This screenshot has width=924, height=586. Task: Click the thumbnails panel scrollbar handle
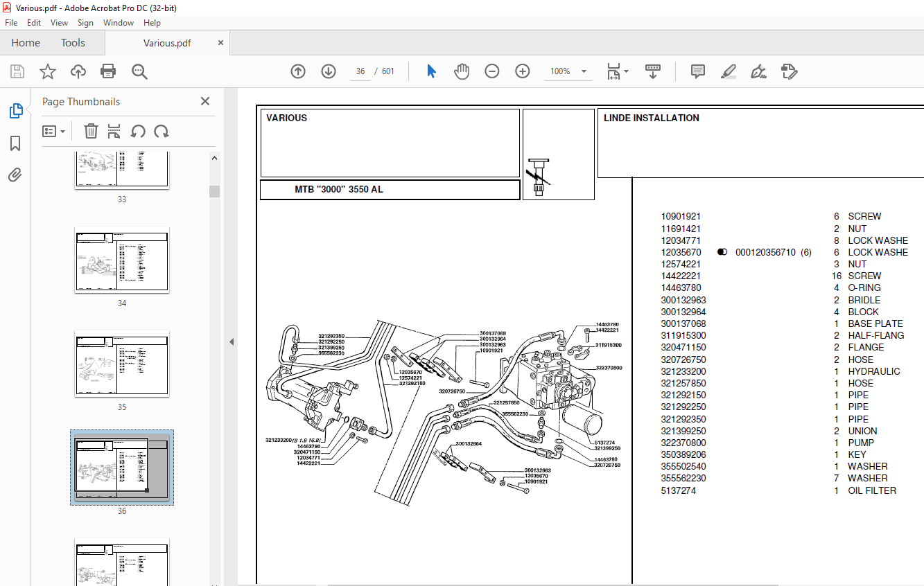[x=215, y=191]
